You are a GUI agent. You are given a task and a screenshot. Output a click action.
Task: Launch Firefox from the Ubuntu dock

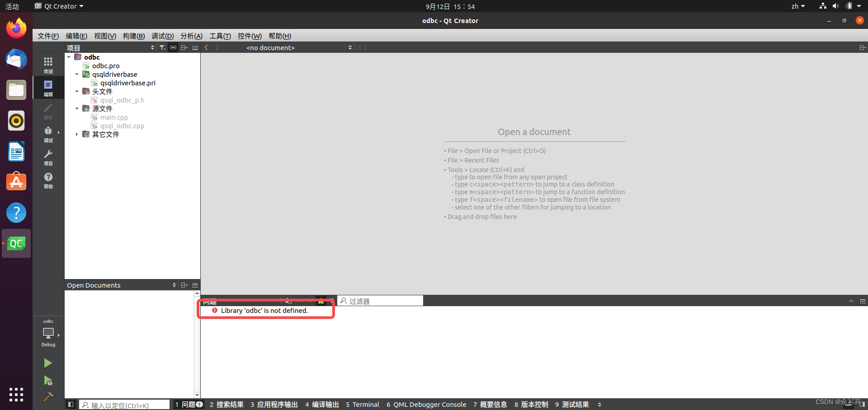(16, 28)
